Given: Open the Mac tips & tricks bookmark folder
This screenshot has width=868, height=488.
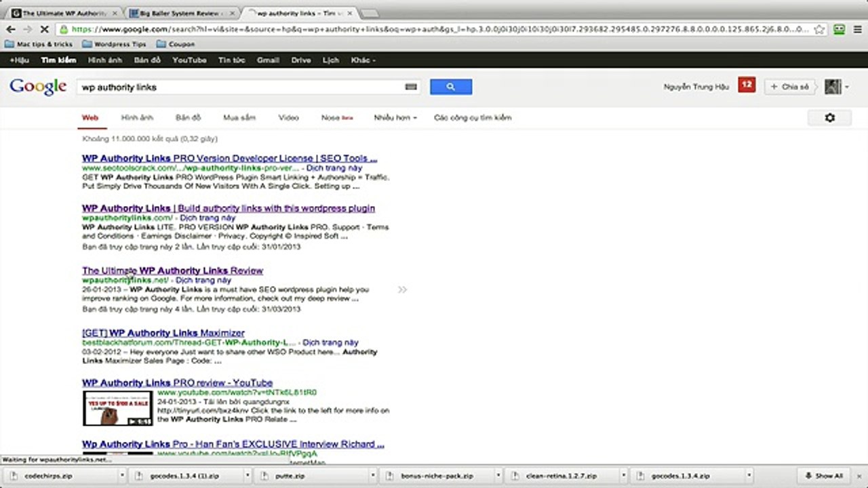Looking at the screenshot, I should click(39, 44).
